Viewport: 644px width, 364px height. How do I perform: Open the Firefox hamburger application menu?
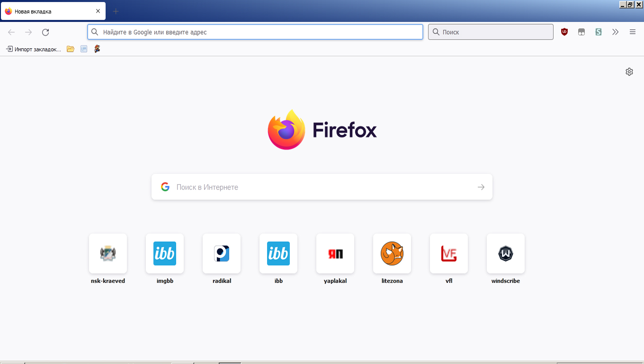click(633, 32)
